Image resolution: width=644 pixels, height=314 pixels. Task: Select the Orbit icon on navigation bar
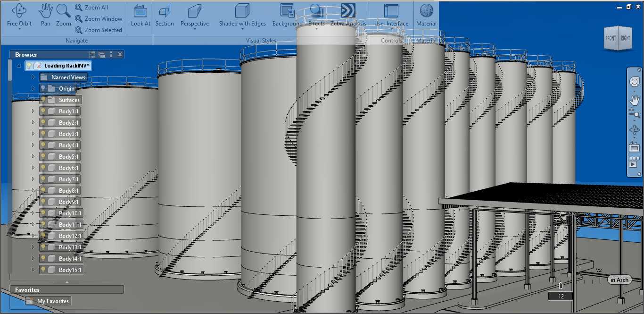634,130
